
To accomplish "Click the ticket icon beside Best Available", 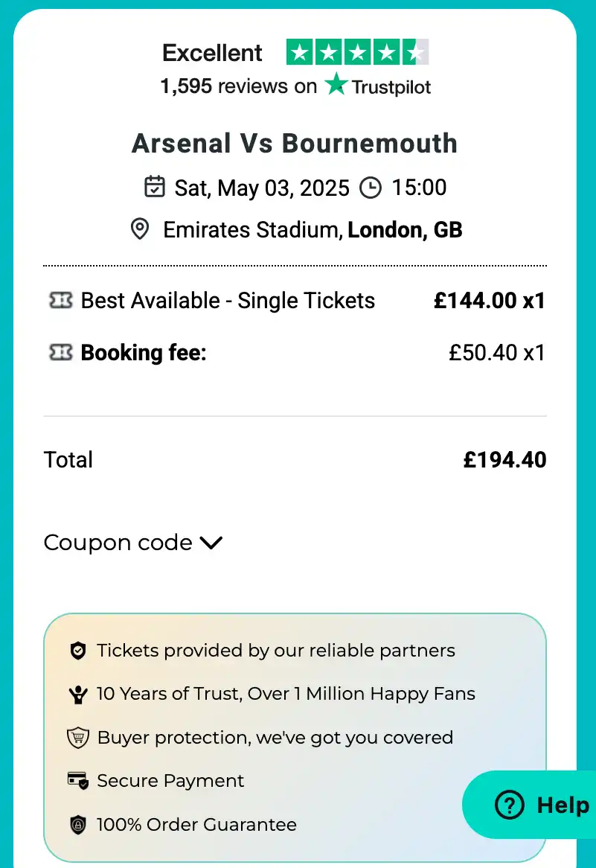I will (60, 300).
